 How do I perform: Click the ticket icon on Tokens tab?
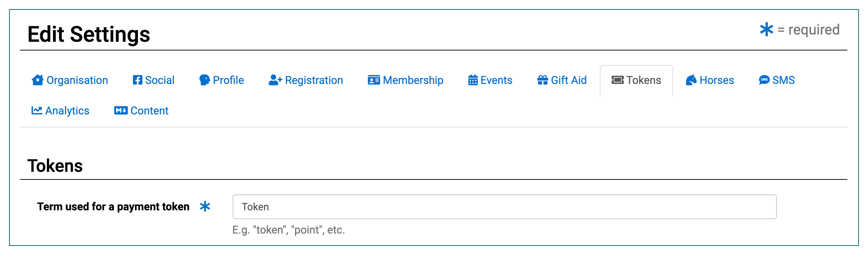pos(618,80)
